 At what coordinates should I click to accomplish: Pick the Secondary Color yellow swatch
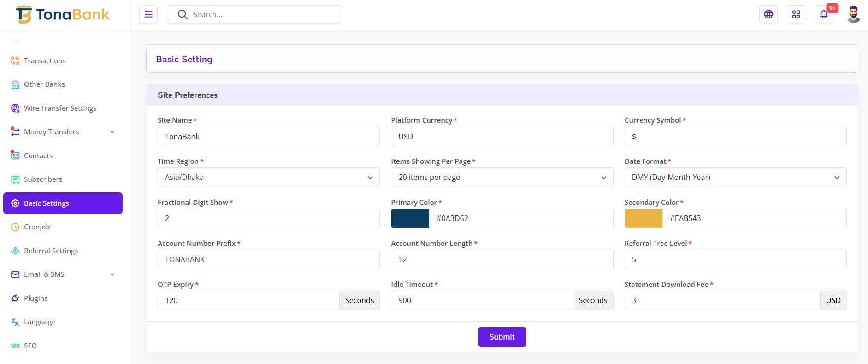[x=644, y=219]
